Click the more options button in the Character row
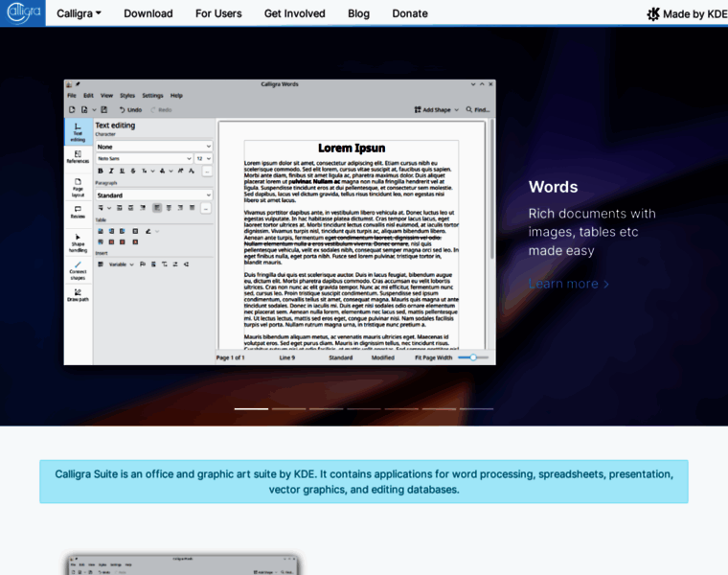The height and width of the screenshot is (575, 728). (207, 172)
